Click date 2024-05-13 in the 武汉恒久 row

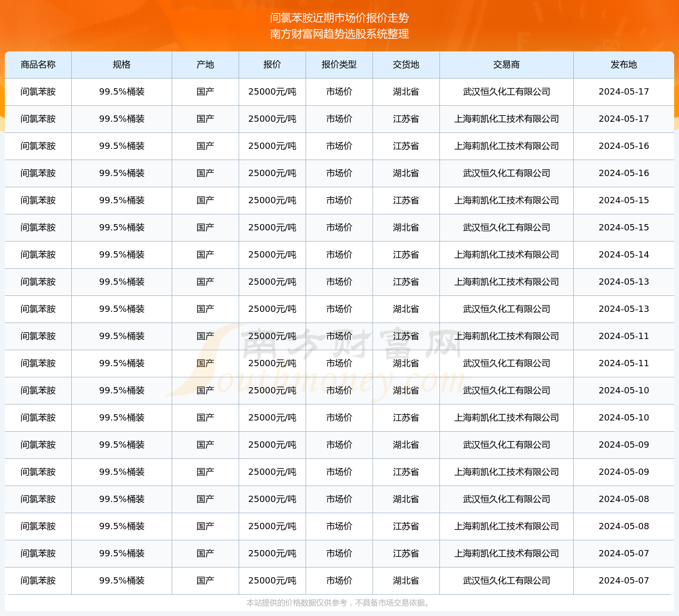click(x=624, y=309)
